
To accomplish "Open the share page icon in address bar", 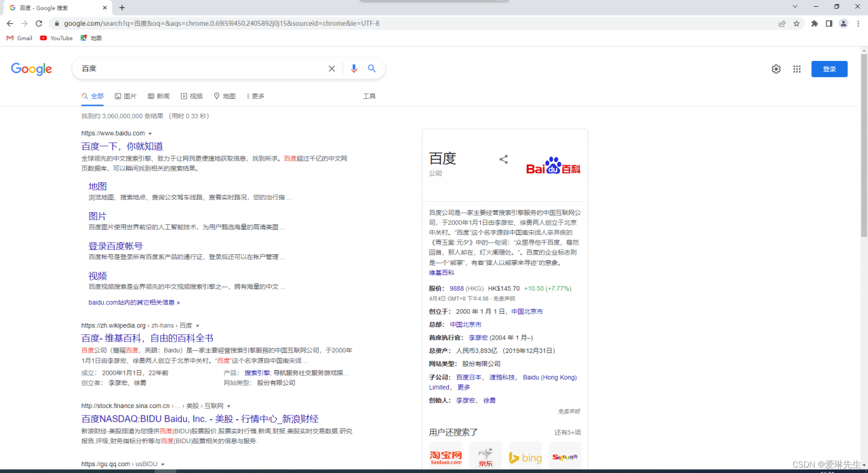I will [782, 23].
